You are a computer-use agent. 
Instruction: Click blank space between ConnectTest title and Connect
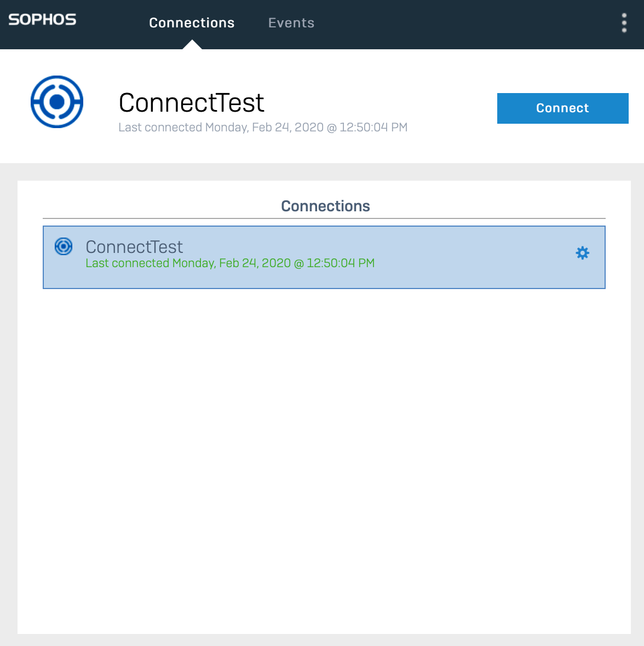tap(383, 104)
